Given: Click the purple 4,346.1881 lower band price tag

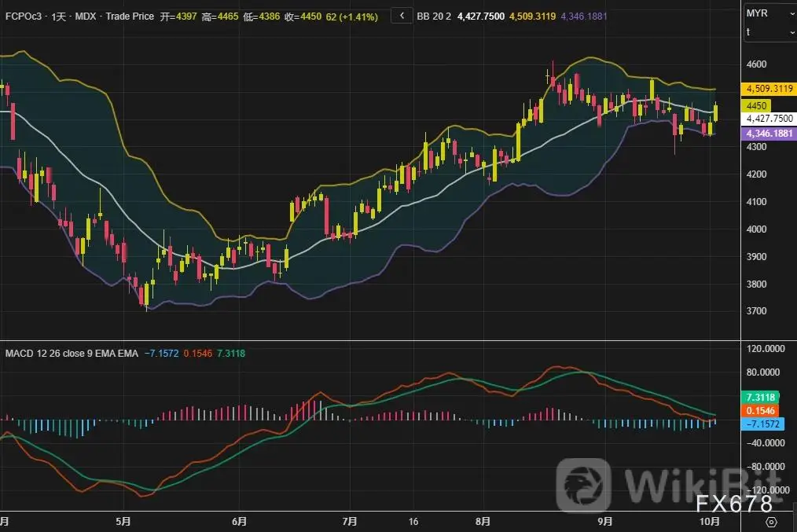Looking at the screenshot, I should [769, 134].
